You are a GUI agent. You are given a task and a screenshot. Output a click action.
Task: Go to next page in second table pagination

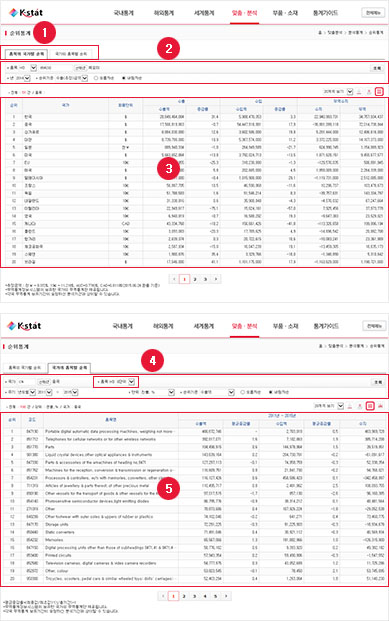pyautogui.click(x=226, y=596)
